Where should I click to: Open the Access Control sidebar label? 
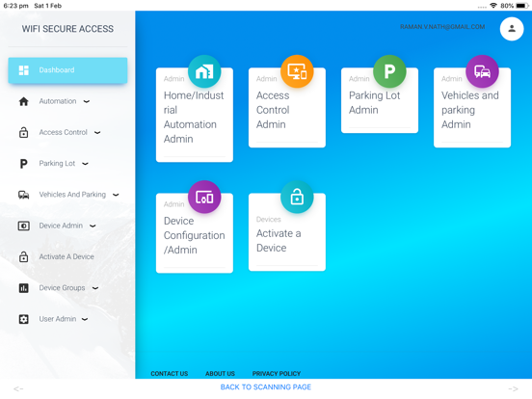click(x=63, y=132)
